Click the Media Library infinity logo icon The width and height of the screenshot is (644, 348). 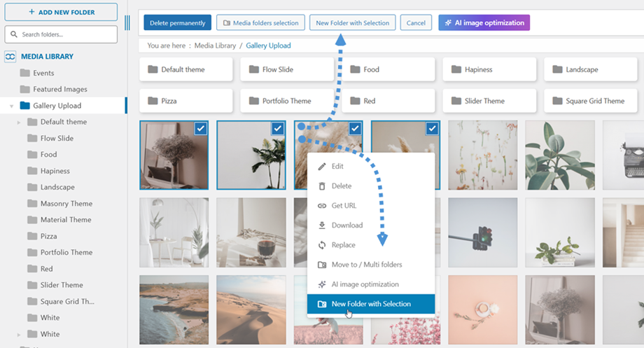click(x=10, y=57)
